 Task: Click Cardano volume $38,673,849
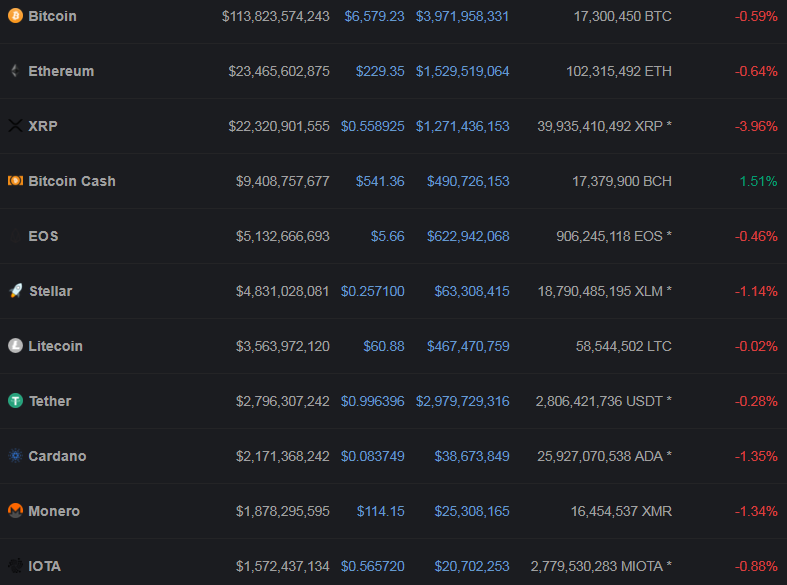(x=472, y=456)
